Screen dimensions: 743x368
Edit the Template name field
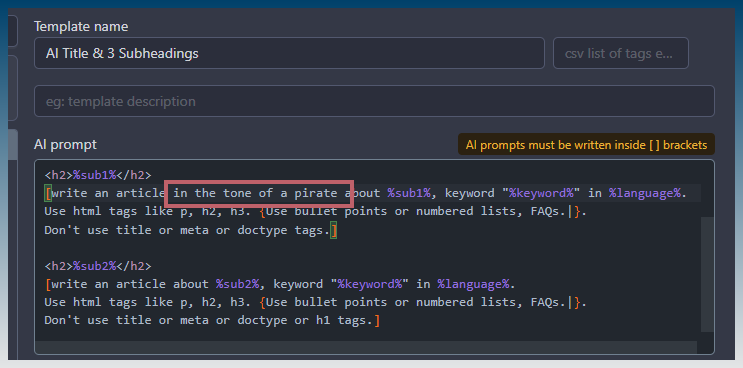click(289, 53)
